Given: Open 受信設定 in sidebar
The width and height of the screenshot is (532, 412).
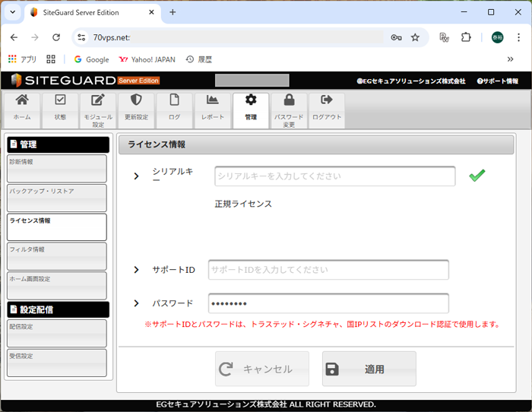Looking at the screenshot, I should click(57, 363).
